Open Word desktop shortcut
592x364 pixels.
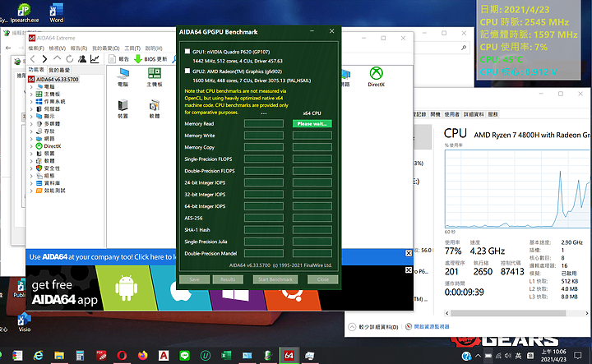(57, 12)
